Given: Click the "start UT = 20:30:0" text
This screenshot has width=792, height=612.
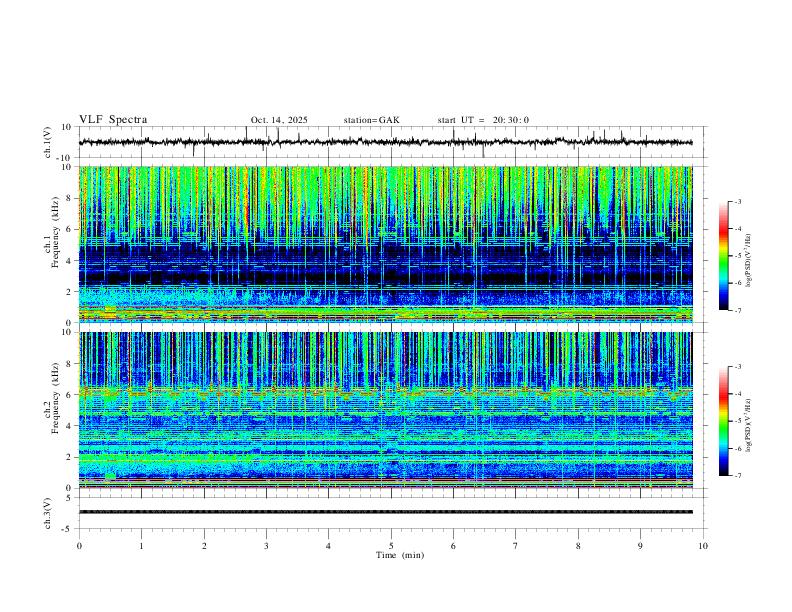Looking at the screenshot, I should click(x=483, y=120).
